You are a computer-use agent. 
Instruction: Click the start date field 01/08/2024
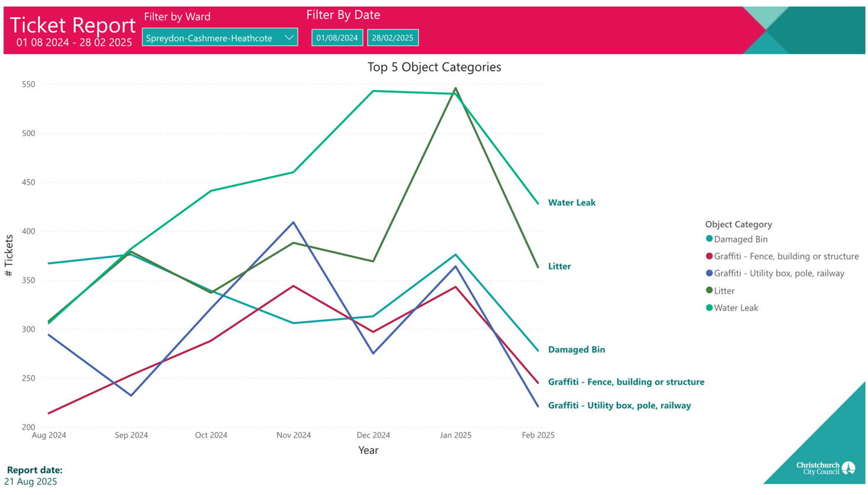[x=337, y=38]
